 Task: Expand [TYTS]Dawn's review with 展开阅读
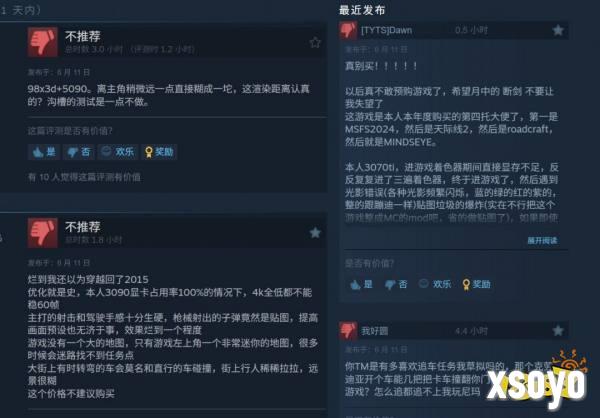[x=542, y=240]
